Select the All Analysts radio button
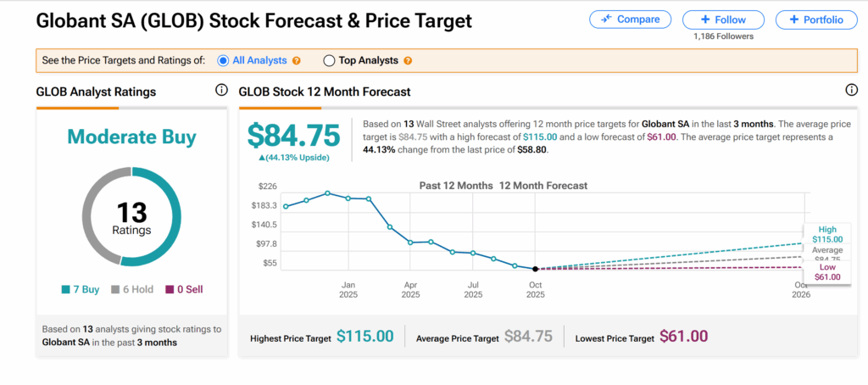 point(224,61)
